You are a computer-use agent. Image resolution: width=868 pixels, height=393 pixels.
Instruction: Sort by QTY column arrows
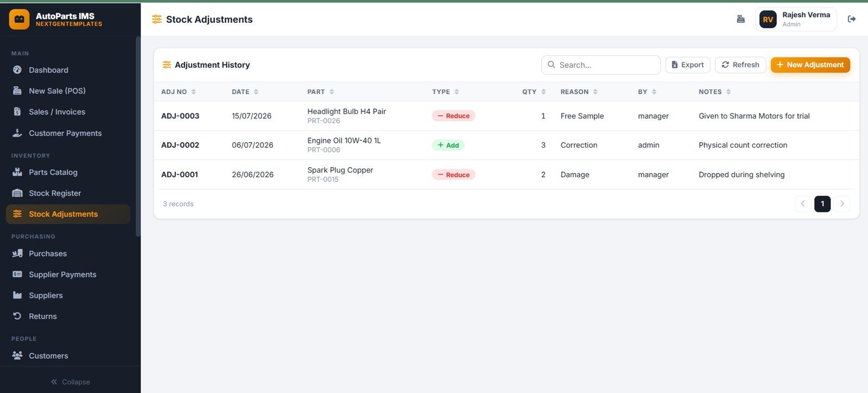point(543,92)
